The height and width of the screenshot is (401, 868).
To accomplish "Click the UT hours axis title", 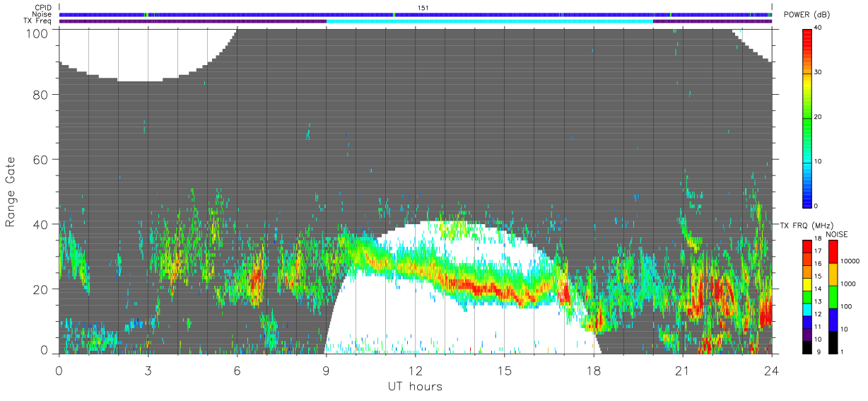I will point(414,387).
